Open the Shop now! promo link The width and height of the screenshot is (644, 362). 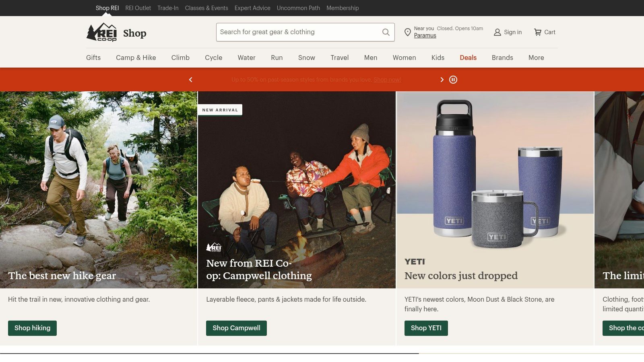pyautogui.click(x=387, y=80)
